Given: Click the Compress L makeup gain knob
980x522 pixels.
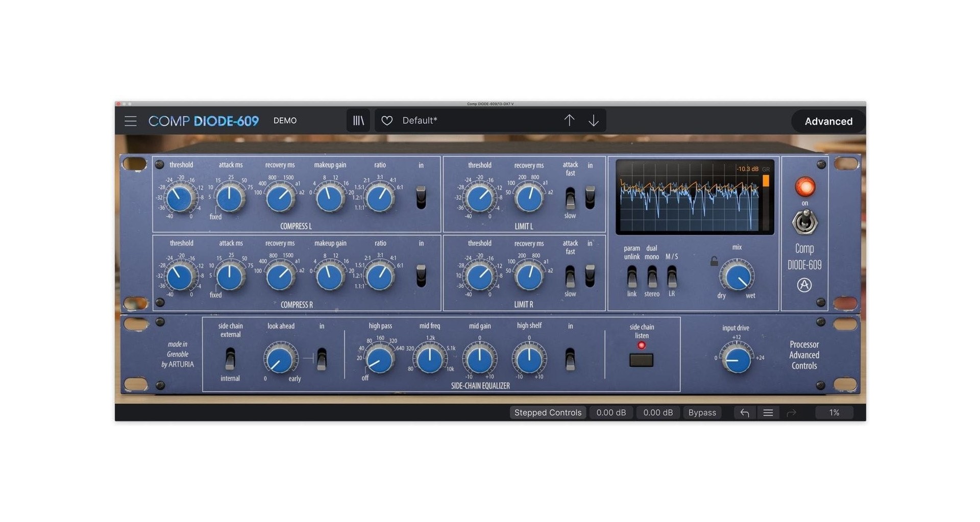Looking at the screenshot, I should coord(330,198).
